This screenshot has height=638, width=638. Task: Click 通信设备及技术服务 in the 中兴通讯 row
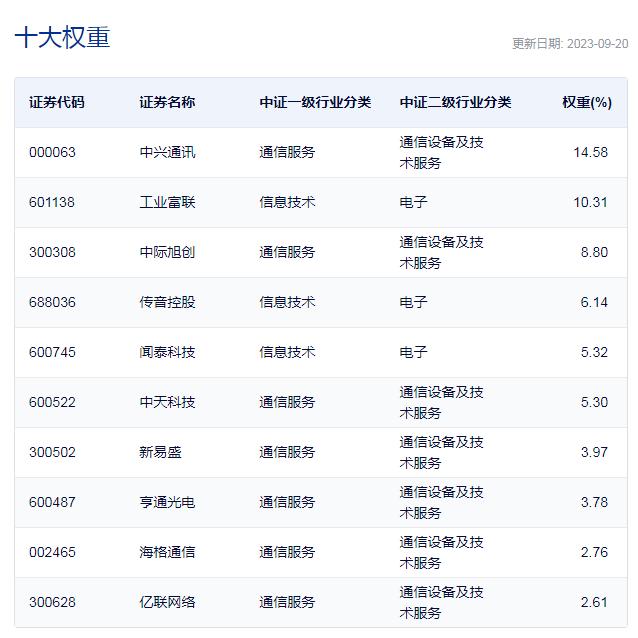coord(441,153)
